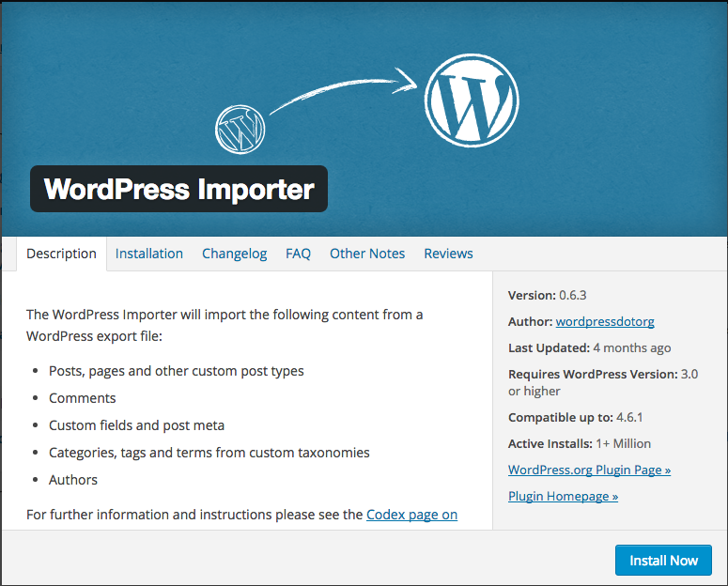The width and height of the screenshot is (728, 586).
Task: Click the Posts, pages and custom post types item
Action: [x=176, y=371]
